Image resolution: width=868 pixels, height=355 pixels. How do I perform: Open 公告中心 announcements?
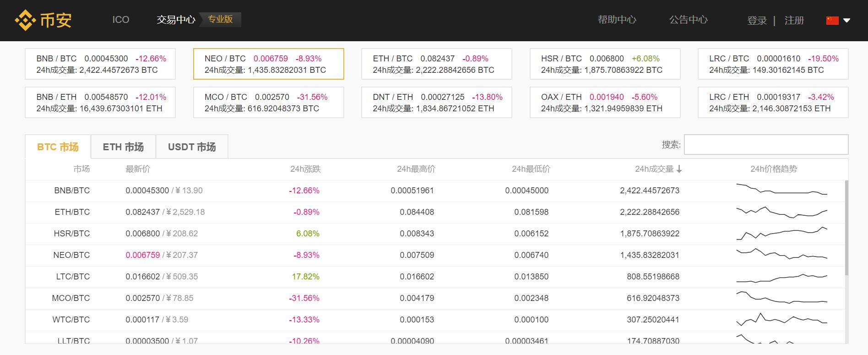tap(689, 20)
